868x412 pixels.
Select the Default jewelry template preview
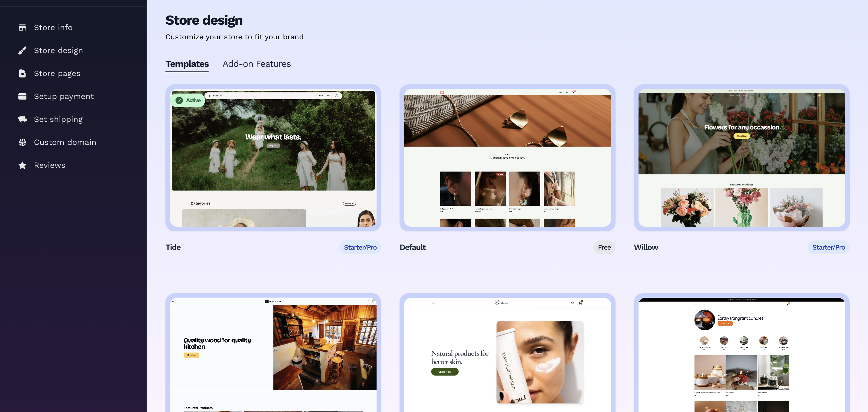[507, 158]
